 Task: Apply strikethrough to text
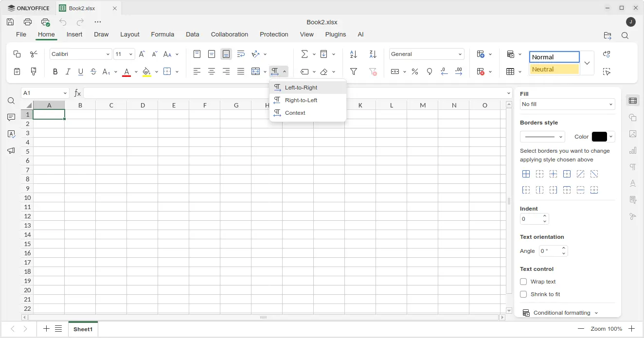coord(93,72)
